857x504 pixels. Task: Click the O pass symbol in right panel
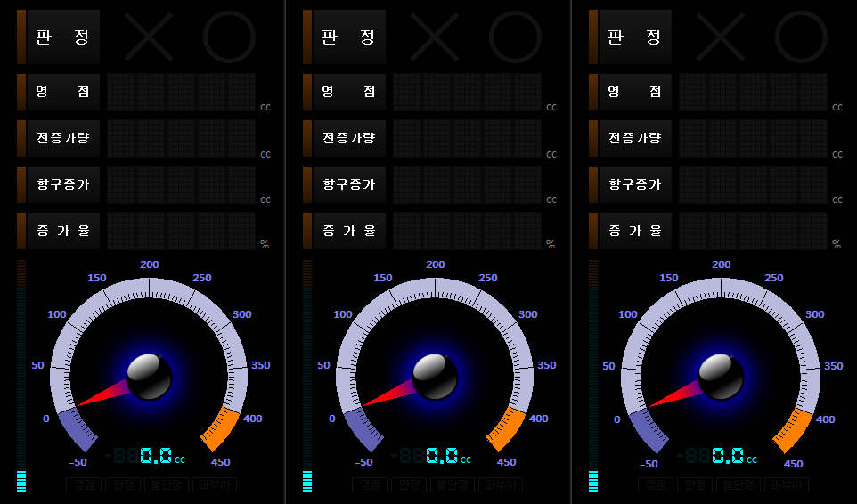(801, 37)
